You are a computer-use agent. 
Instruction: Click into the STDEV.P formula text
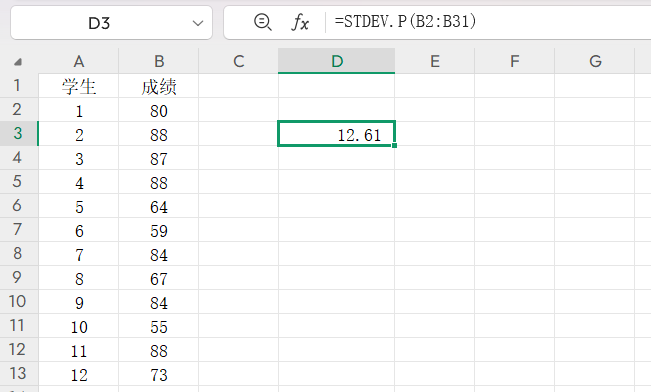[406, 21]
